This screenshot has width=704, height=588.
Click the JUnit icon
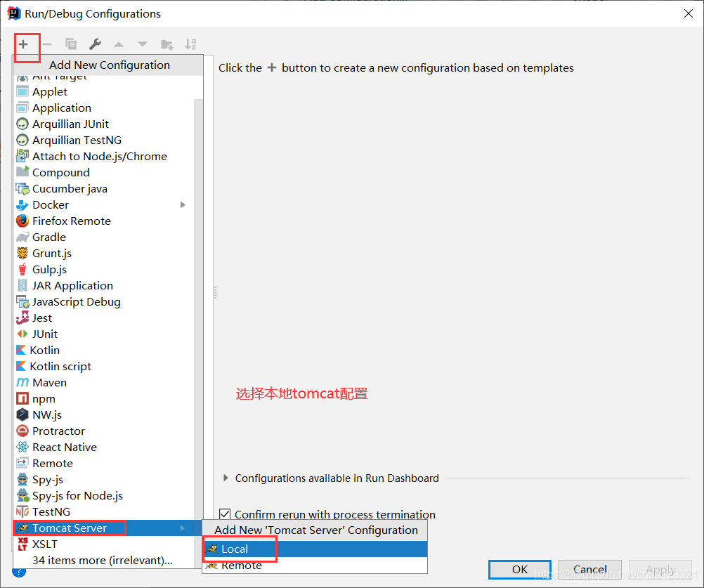tap(22, 334)
